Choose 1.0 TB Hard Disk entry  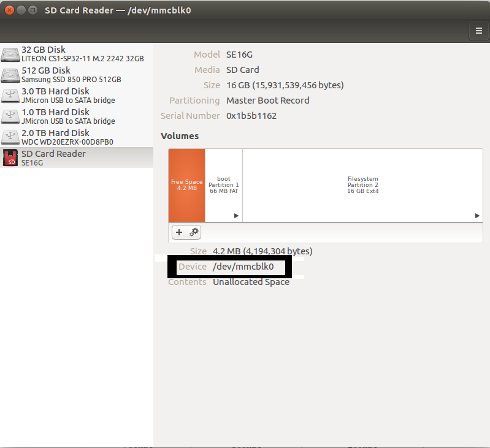tap(77, 116)
